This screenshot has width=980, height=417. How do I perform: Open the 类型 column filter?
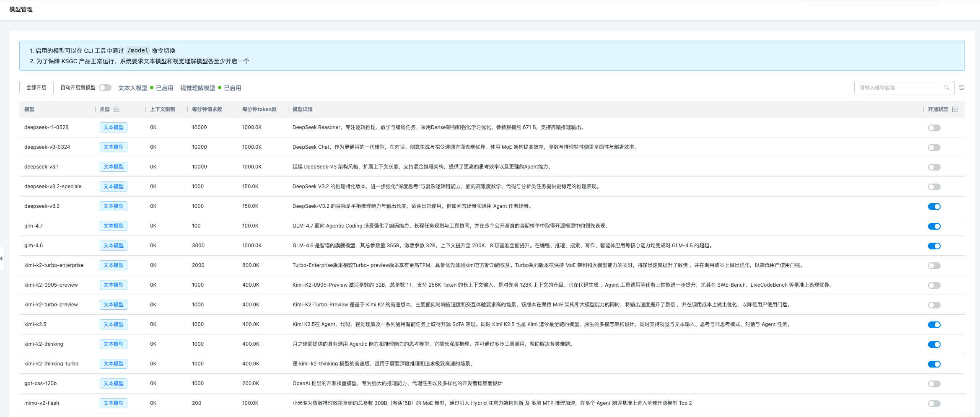point(117,109)
